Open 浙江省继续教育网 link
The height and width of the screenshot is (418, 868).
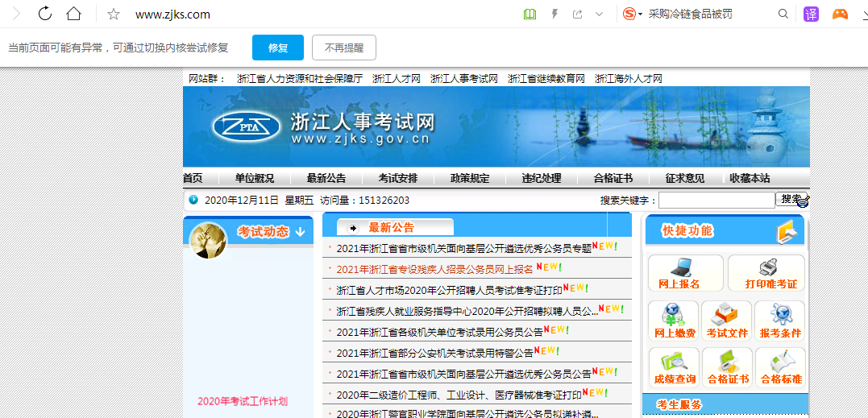click(x=546, y=78)
